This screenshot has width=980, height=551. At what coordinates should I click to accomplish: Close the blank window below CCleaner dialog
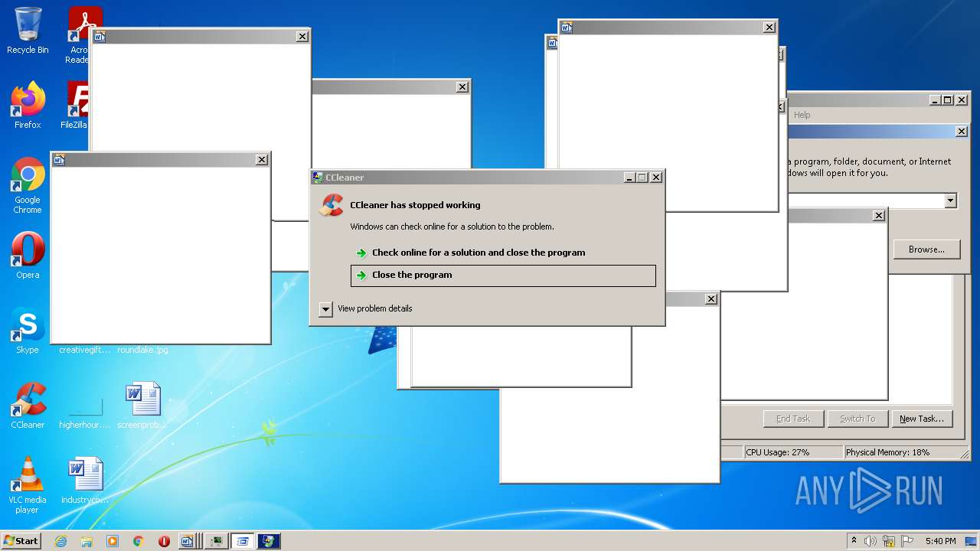point(711,299)
